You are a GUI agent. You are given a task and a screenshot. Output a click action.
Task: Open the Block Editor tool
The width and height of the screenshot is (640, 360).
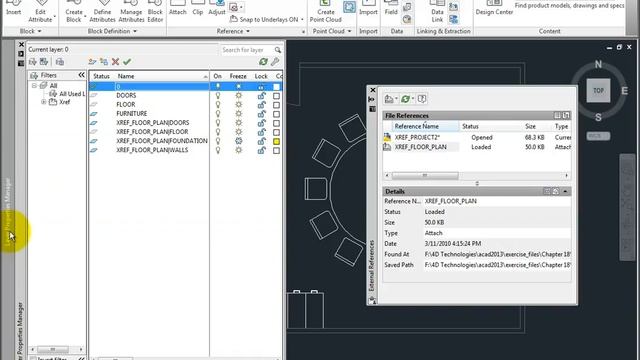(x=155, y=12)
